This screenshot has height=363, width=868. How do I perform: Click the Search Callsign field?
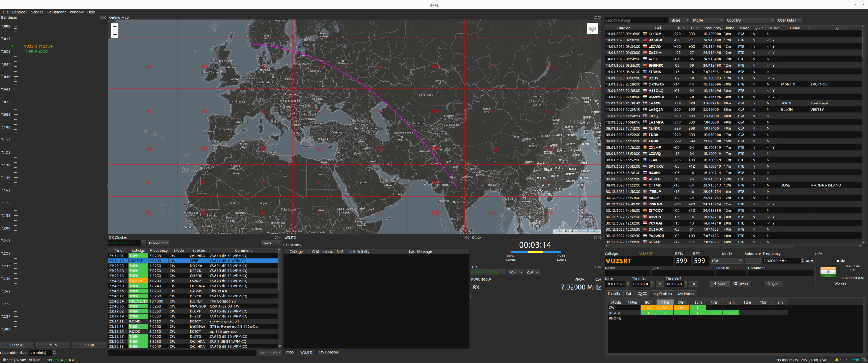(636, 20)
